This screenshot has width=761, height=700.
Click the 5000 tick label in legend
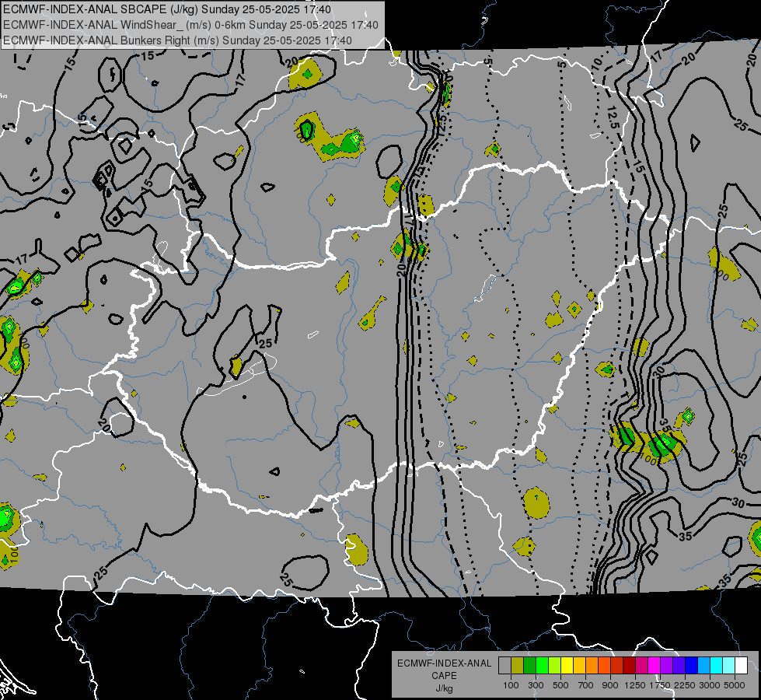coord(735,685)
